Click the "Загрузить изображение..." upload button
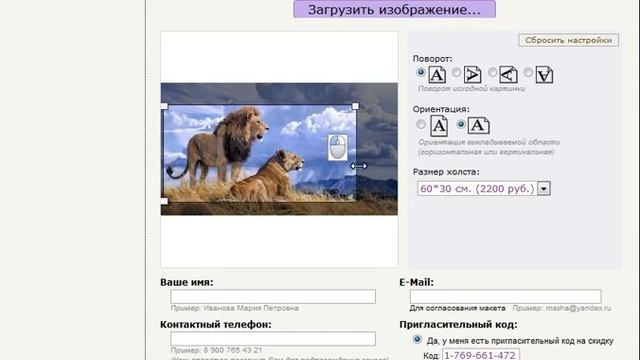The height and width of the screenshot is (360, 640). pos(394,9)
